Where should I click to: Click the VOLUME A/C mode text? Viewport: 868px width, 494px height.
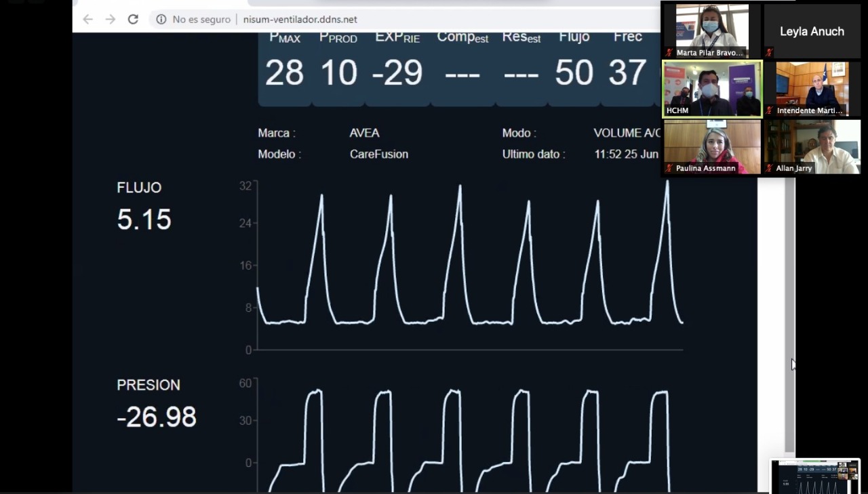(x=627, y=133)
